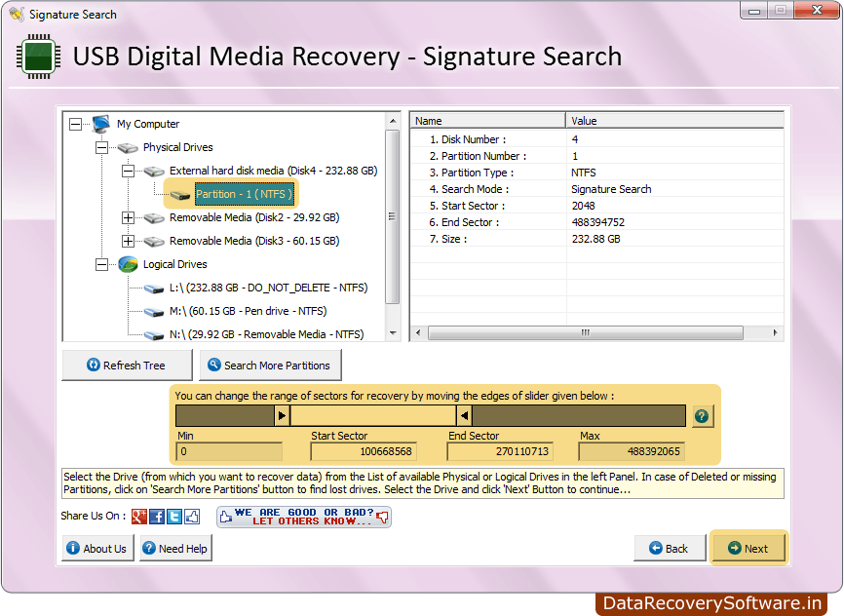Collapse the My Computer tree node
The width and height of the screenshot is (844, 616).
pyautogui.click(x=75, y=125)
